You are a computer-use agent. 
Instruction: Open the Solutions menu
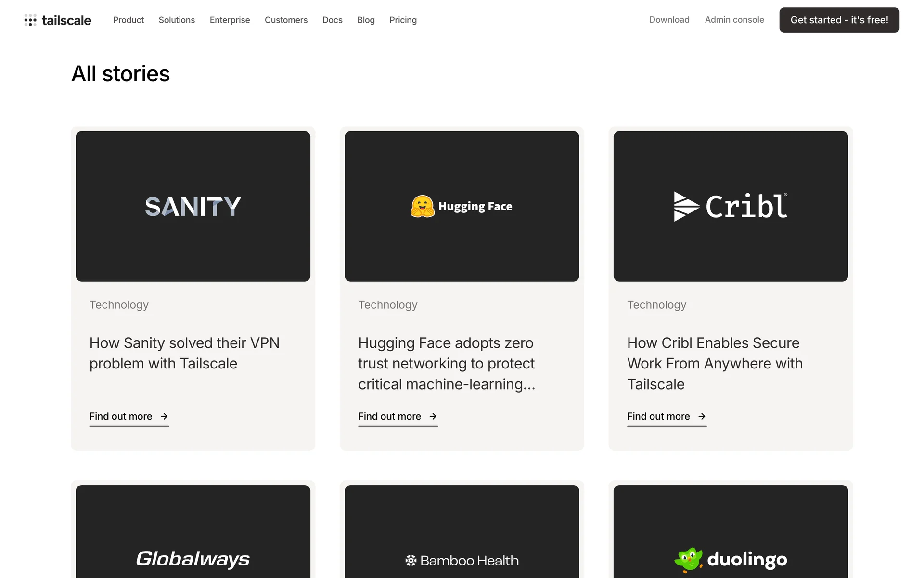177,20
